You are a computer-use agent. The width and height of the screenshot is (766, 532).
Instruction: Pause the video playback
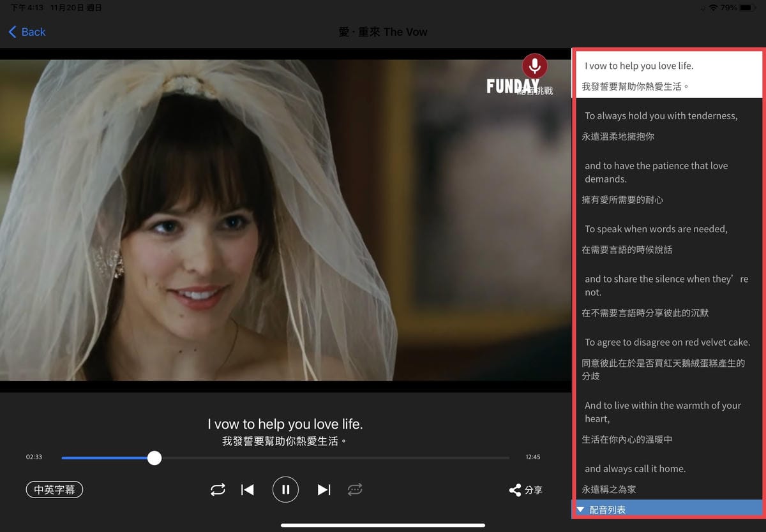pos(285,489)
